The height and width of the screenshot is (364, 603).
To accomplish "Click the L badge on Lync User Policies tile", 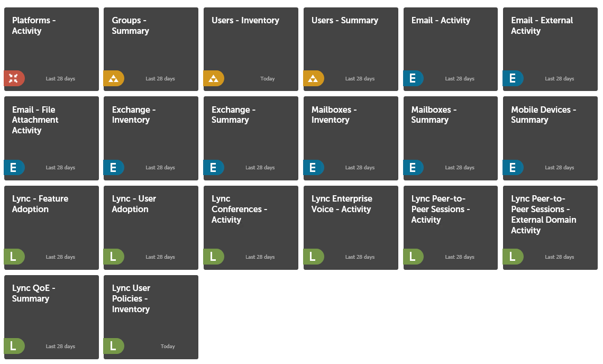I will pos(114,346).
